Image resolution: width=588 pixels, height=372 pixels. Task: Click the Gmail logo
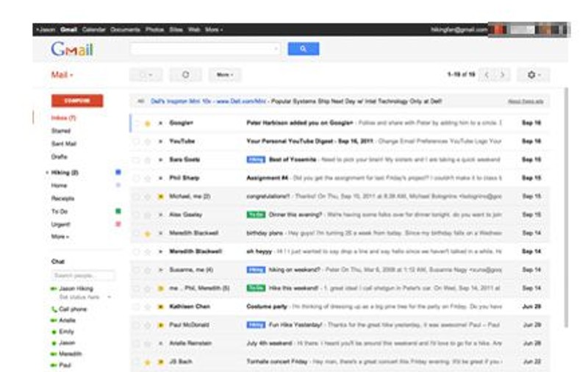point(72,49)
